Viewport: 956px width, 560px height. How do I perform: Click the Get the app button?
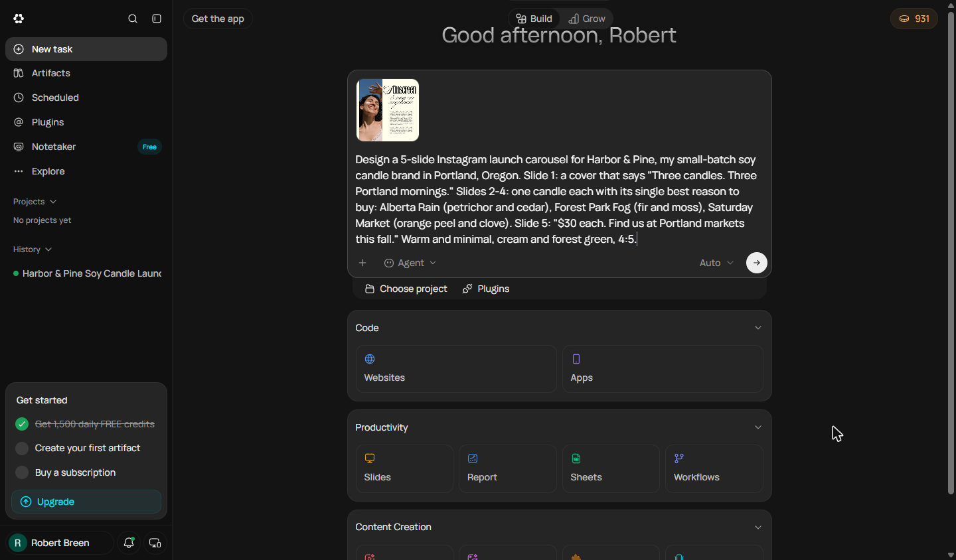pyautogui.click(x=218, y=19)
